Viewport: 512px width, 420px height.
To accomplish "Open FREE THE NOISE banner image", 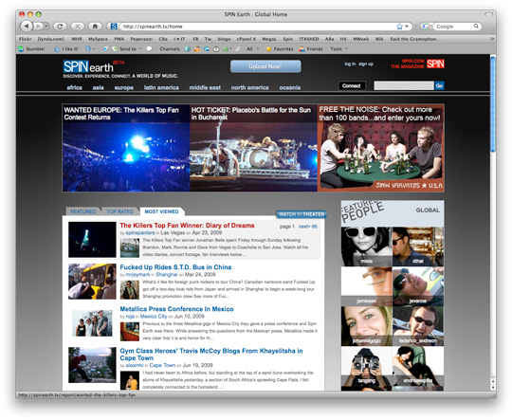I will tap(381, 148).
